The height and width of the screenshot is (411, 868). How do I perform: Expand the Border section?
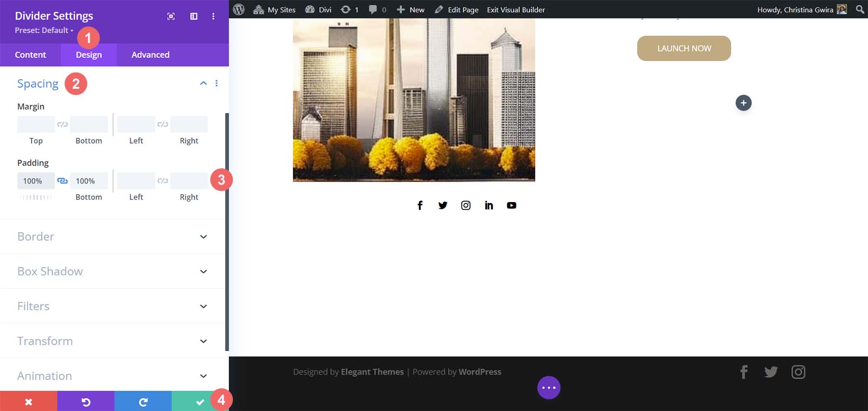[113, 236]
